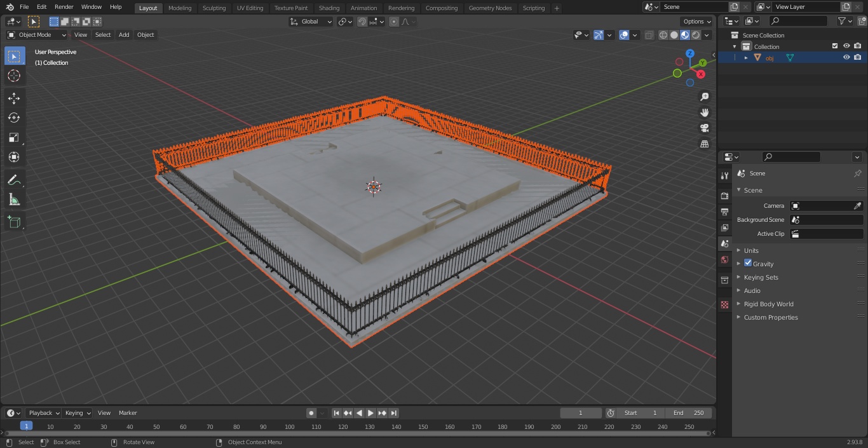Toggle X-ray display

[649, 35]
